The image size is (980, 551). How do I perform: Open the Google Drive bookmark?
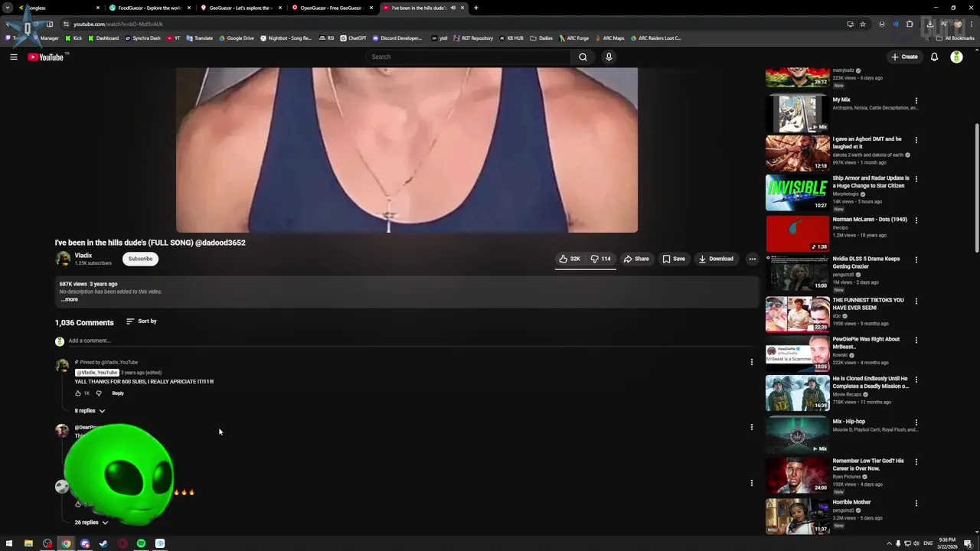237,37
